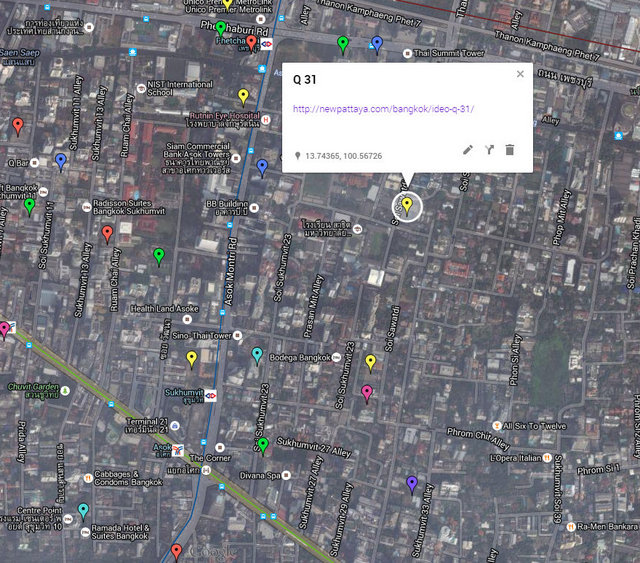Click Chuvit Garden park icon
The image size is (640, 563).
coord(65,391)
